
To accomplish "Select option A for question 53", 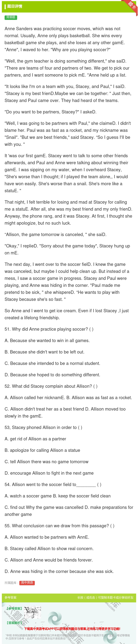I will tap(36, 439).
